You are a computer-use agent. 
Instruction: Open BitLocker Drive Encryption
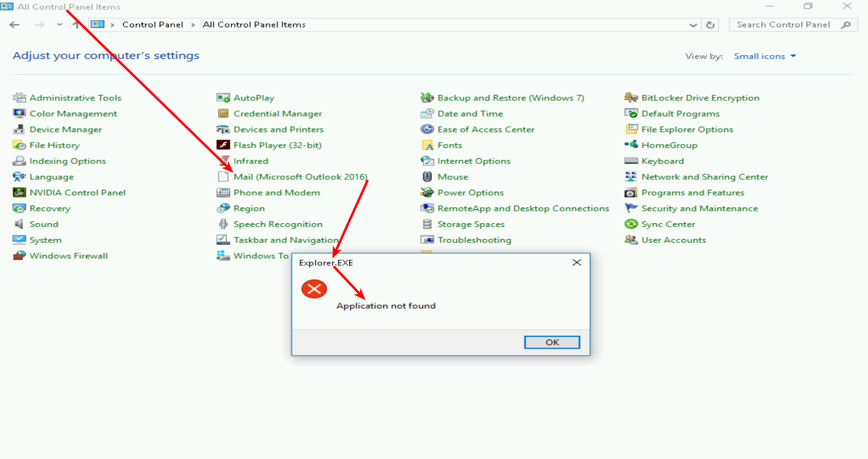pyautogui.click(x=701, y=98)
